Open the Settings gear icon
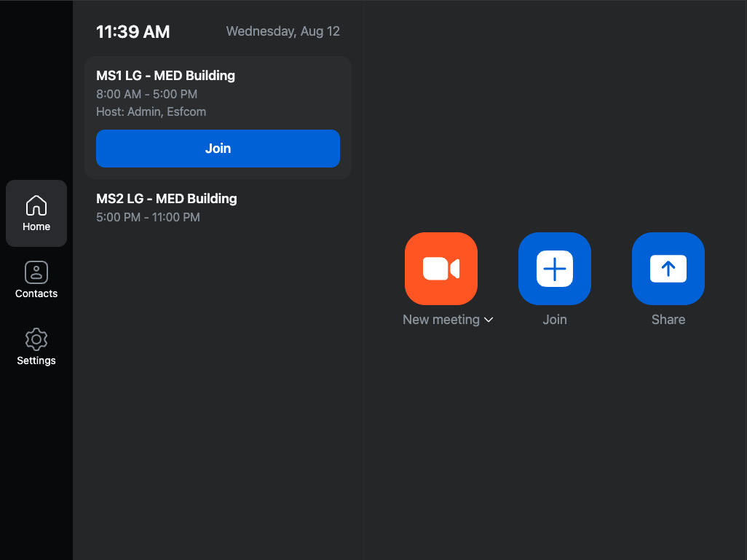This screenshot has height=560, width=747. (36, 339)
